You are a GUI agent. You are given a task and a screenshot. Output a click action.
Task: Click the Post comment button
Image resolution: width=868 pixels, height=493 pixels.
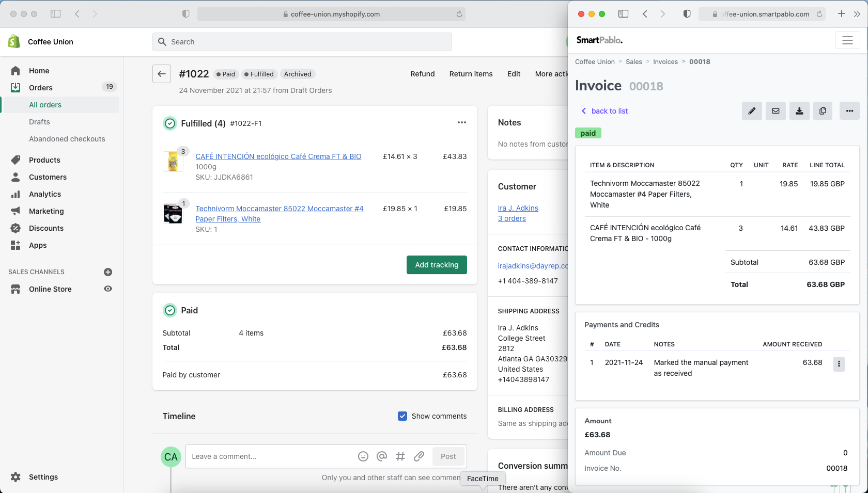(448, 456)
